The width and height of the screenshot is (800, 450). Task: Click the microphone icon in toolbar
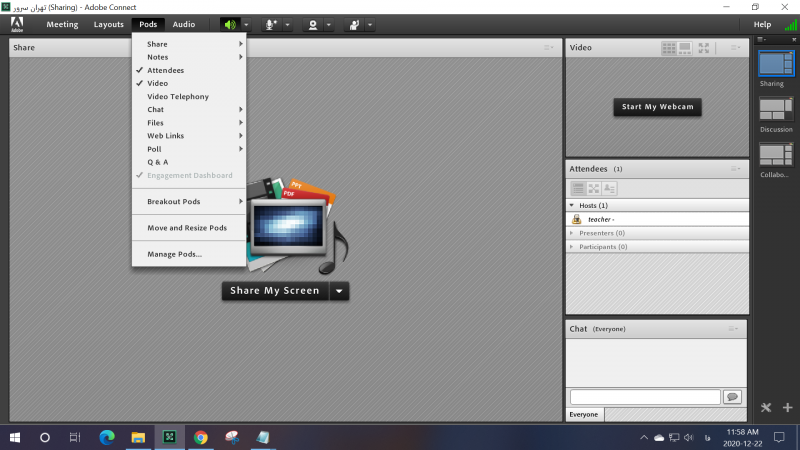(x=271, y=24)
